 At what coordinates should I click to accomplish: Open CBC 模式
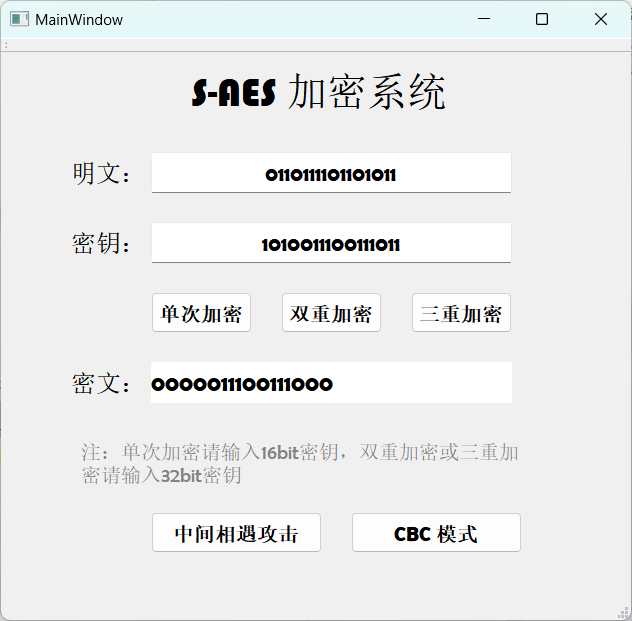click(x=436, y=532)
